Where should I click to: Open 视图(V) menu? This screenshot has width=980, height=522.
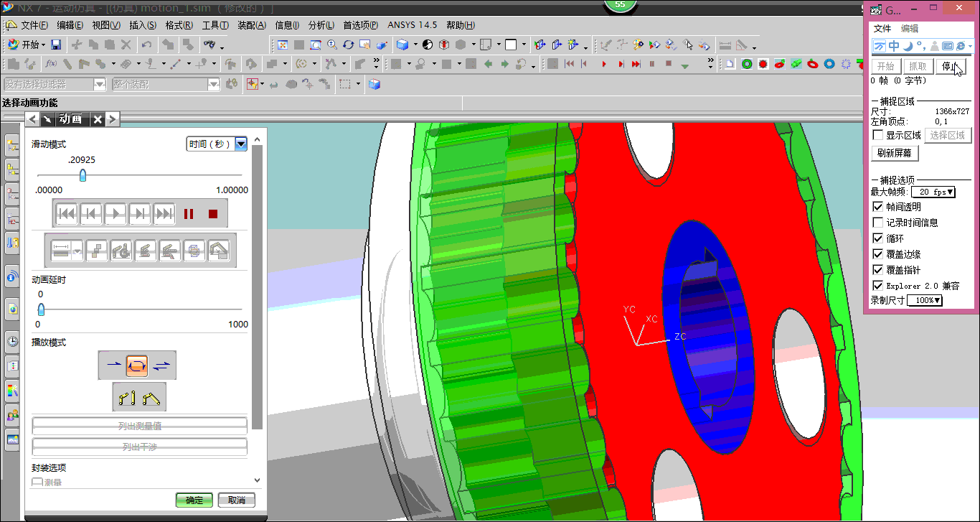(x=106, y=25)
